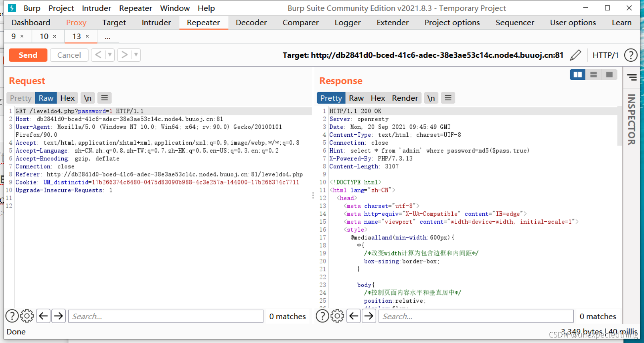644x343 pixels.
Task: Click the pencil icon to edit target
Action: pyautogui.click(x=576, y=55)
